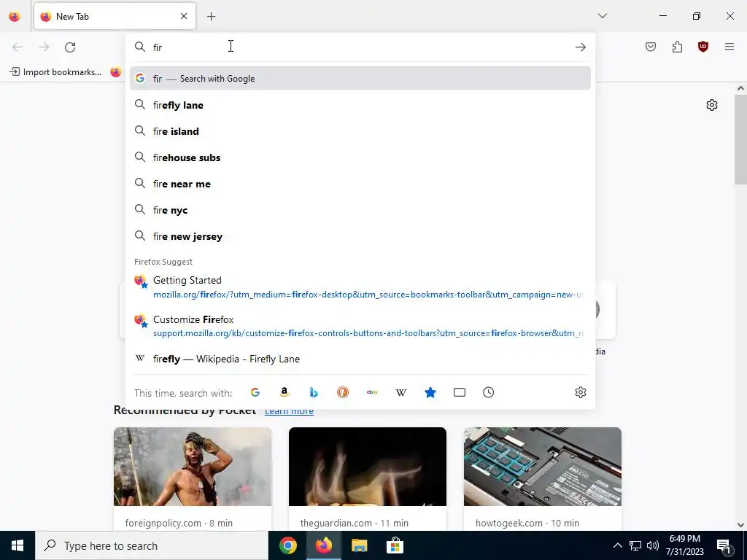Click Import bookmarks toolbar button
Viewport: 747px width, 560px height.
(x=55, y=72)
